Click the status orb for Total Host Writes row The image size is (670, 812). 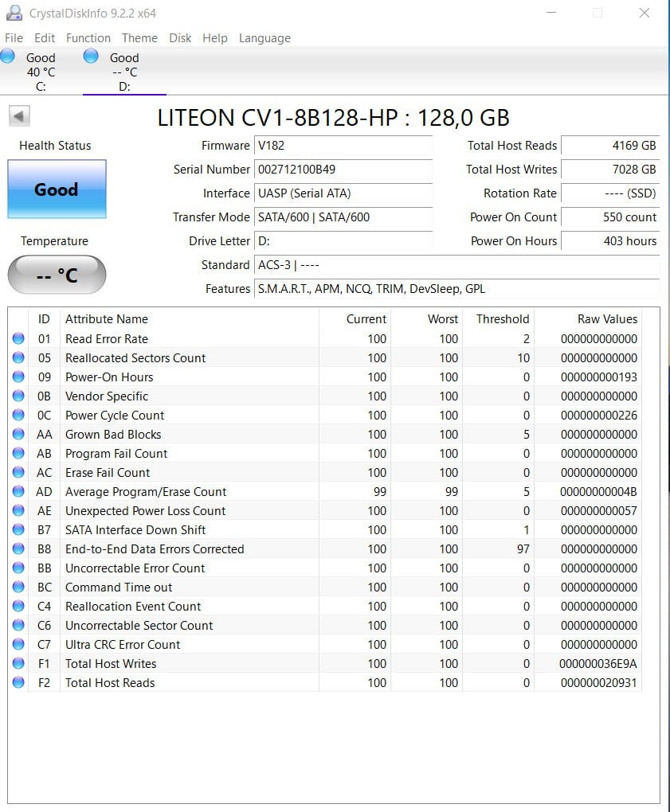(x=18, y=664)
